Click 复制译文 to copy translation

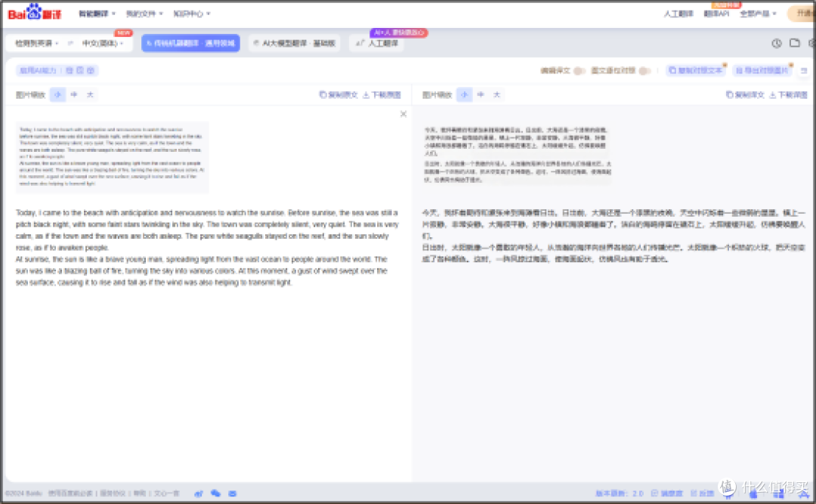pos(745,94)
